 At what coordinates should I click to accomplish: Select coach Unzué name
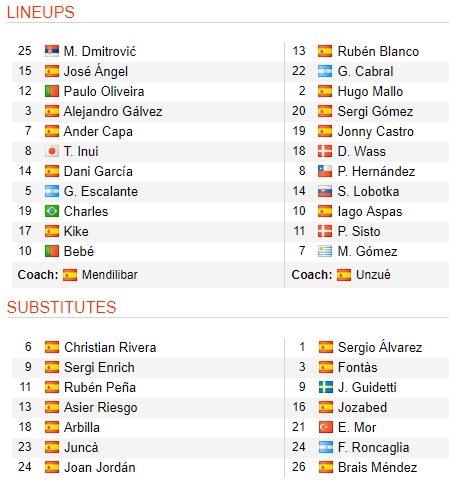point(373,275)
